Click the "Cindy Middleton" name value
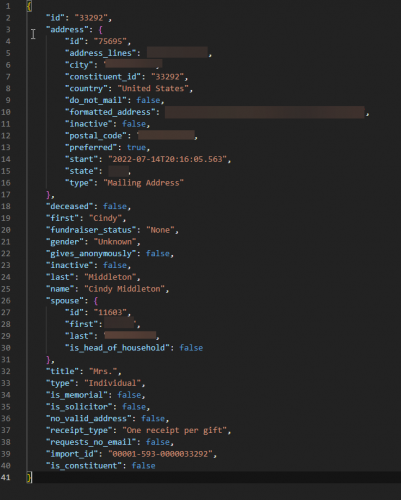This screenshot has width=401, height=500. 124,289
